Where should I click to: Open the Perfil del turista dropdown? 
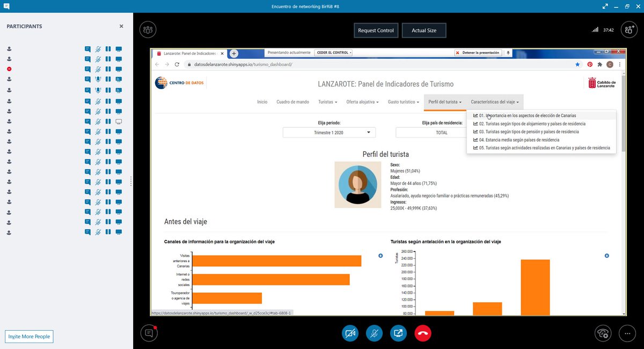445,101
